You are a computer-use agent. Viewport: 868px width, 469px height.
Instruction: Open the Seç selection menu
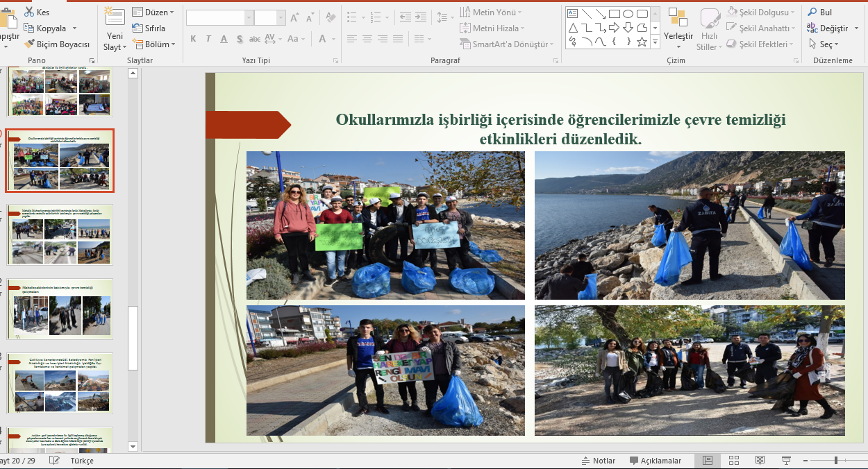pos(824,44)
